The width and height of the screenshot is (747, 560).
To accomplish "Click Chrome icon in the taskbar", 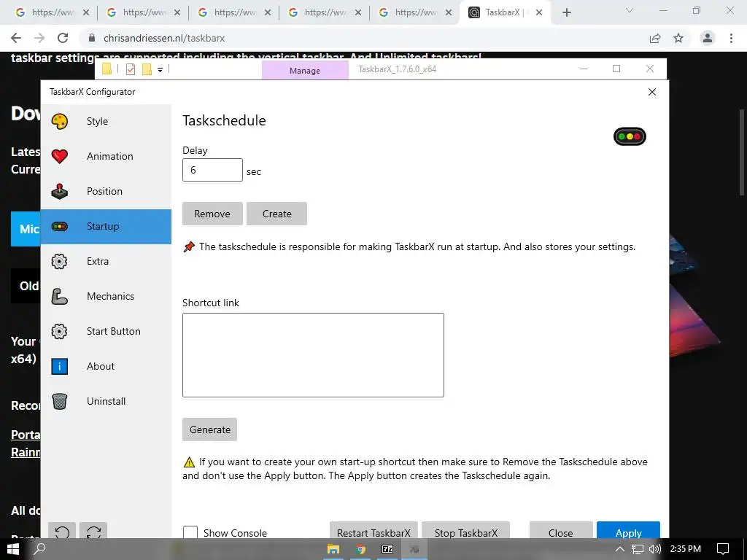I will click(360, 549).
